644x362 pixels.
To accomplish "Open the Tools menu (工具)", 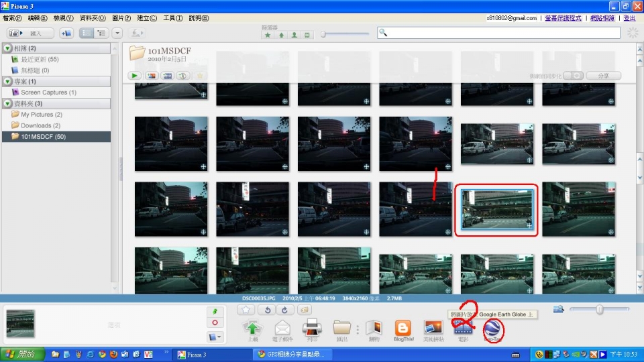I will point(173,18).
